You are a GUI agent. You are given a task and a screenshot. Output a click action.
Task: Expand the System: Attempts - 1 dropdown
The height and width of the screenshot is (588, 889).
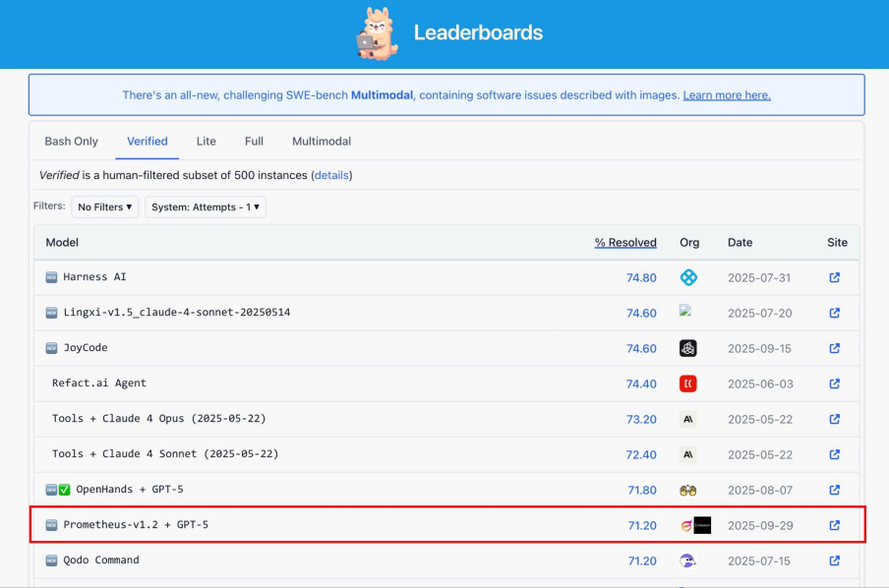(x=207, y=207)
